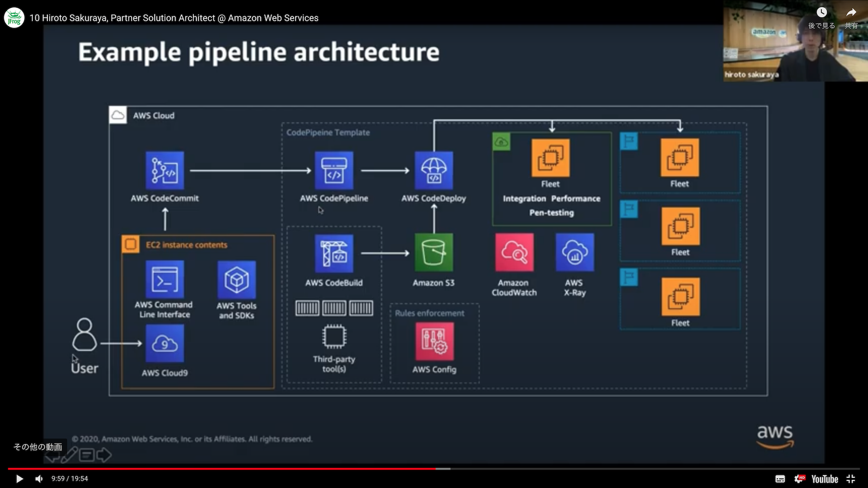Click the Amazon CloudWatch icon

tap(515, 252)
